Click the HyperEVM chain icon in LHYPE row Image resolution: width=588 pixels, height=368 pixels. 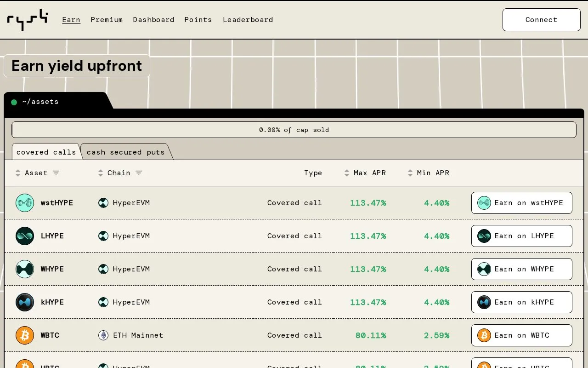pos(103,236)
